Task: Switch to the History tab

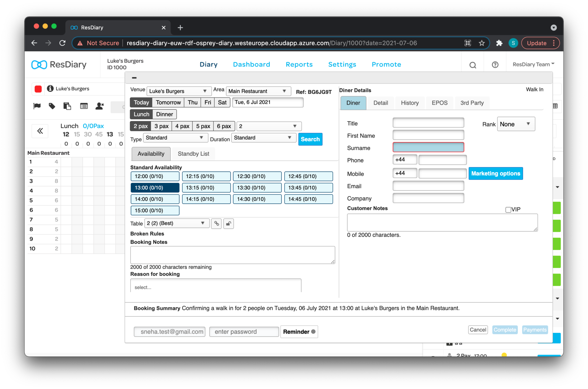Action: pyautogui.click(x=410, y=103)
